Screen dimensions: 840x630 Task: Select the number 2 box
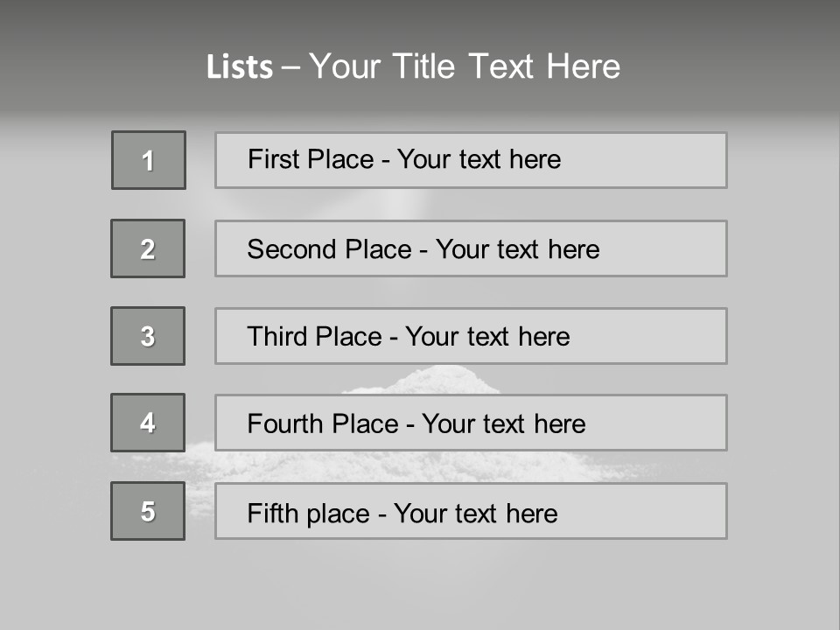[148, 248]
